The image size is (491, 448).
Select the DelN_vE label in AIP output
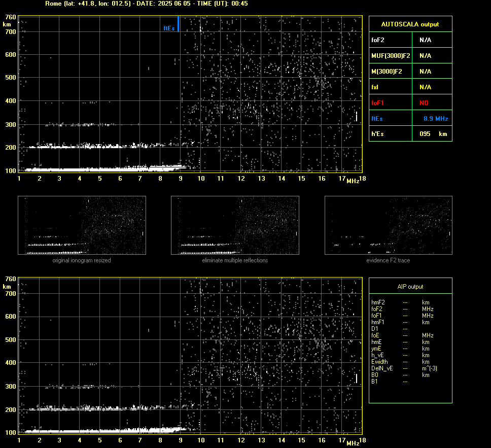382,368
